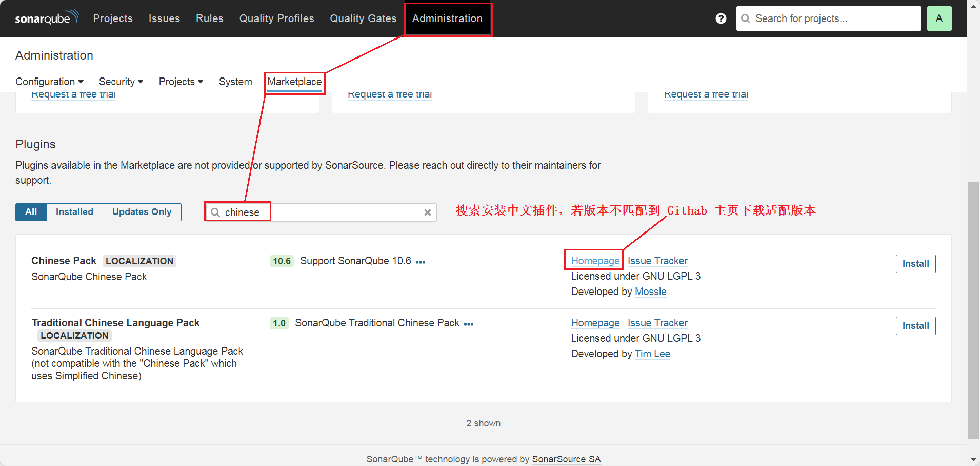Click the SonarQube logo
This screenshot has height=466, width=980.
[x=47, y=18]
